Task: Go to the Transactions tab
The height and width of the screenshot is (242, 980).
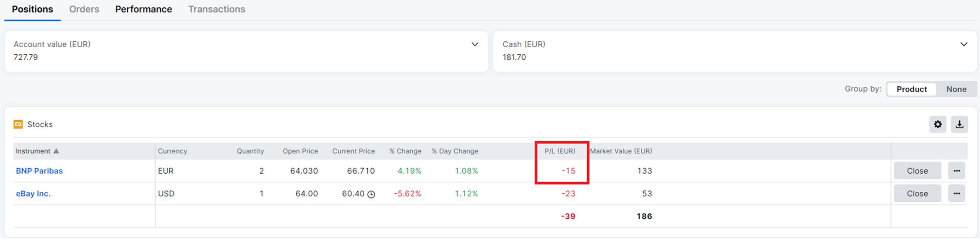Action: coord(216,10)
